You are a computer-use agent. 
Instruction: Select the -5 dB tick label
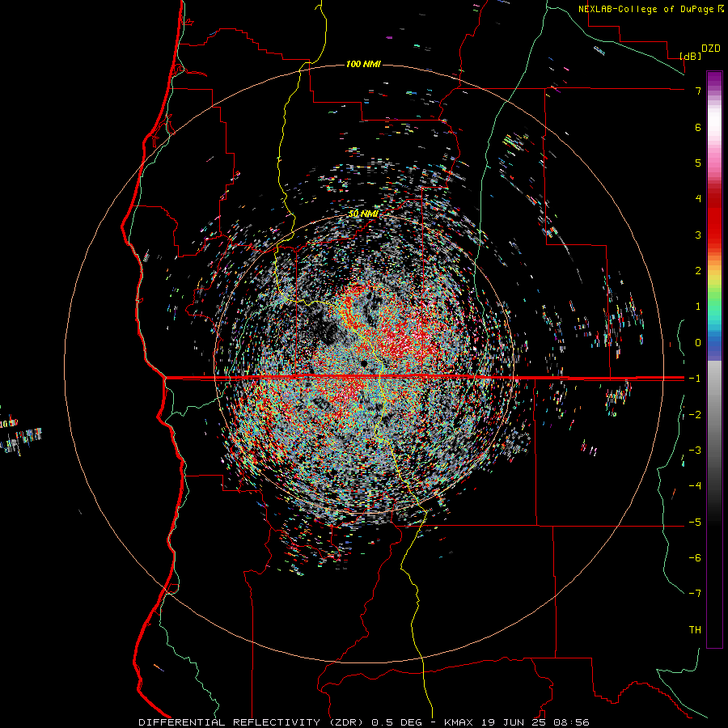(695, 523)
